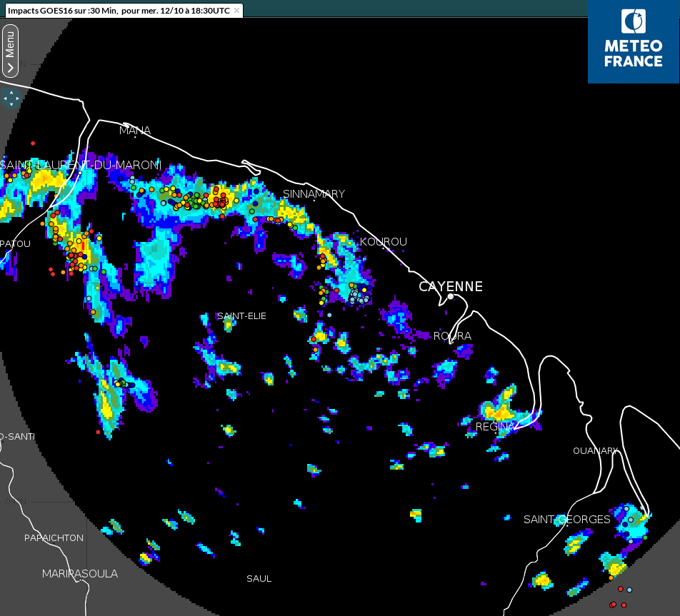Click the SAINT-GEORGES town label

coord(567,519)
